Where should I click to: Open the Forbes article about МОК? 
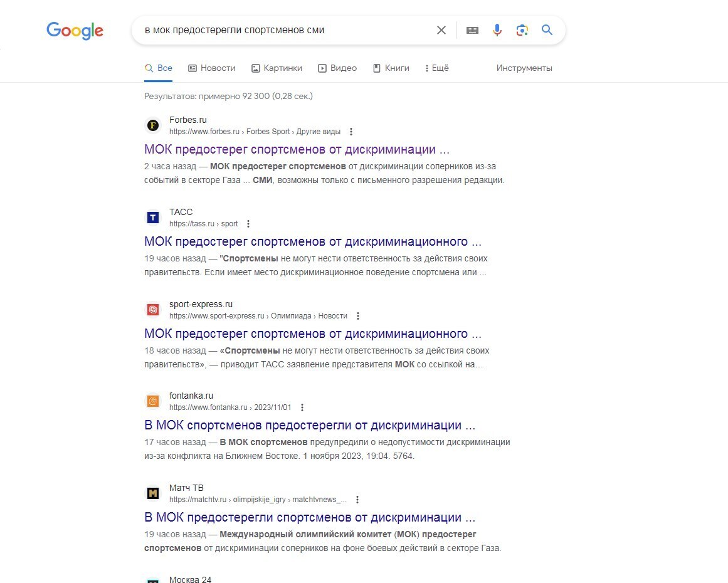[297, 149]
